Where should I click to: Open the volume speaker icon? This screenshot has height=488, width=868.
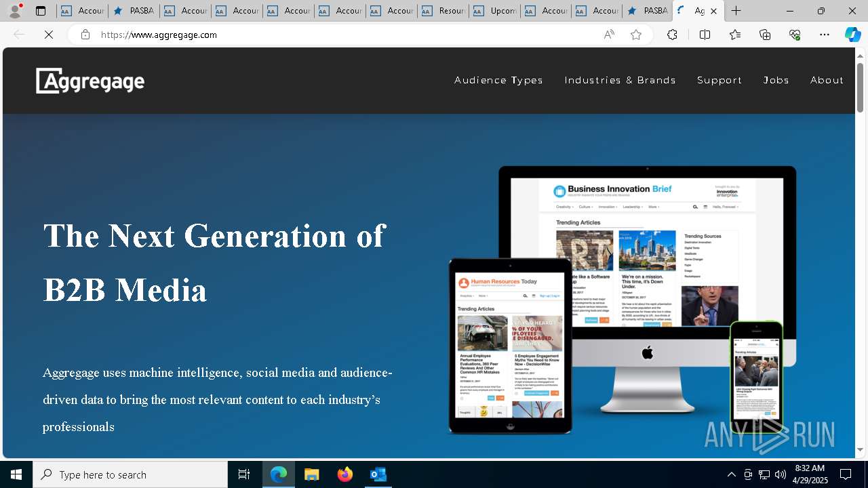[781, 474]
